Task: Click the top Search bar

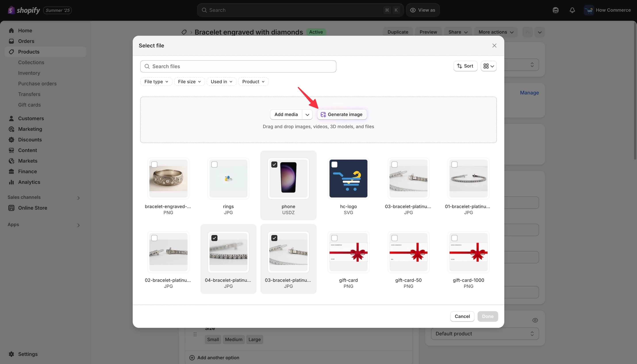Action: tap(300, 10)
